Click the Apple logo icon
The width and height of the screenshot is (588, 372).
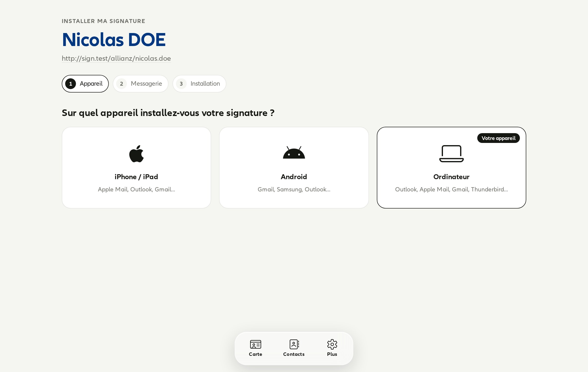136,154
